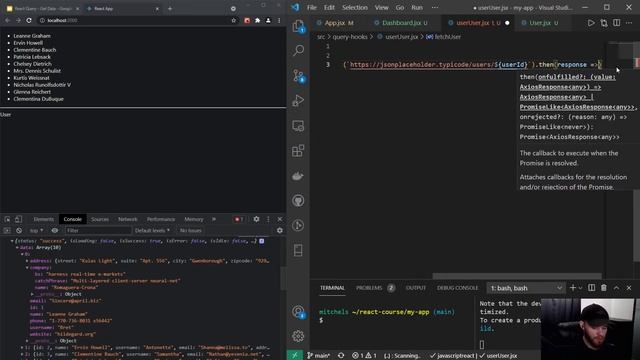
Task: Click the main branch in status bar
Action: 319,356
